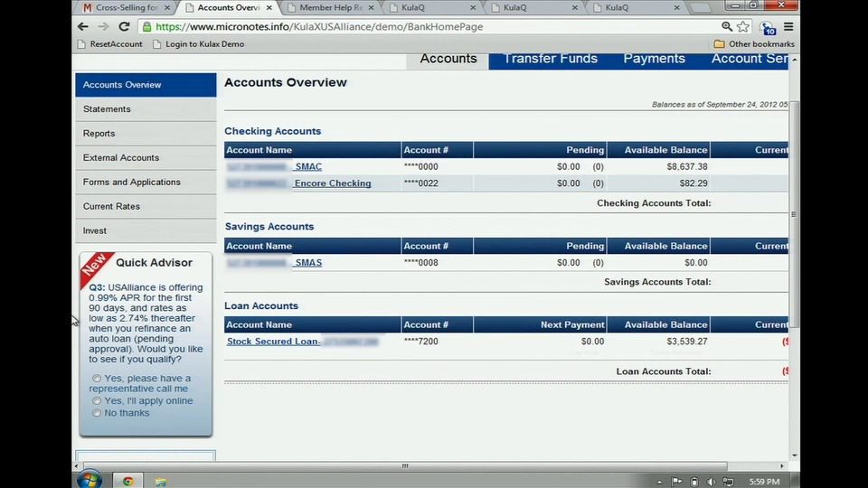The width and height of the screenshot is (868, 488).
Task: Open the Accounts navigation tab
Action: [x=448, y=59]
